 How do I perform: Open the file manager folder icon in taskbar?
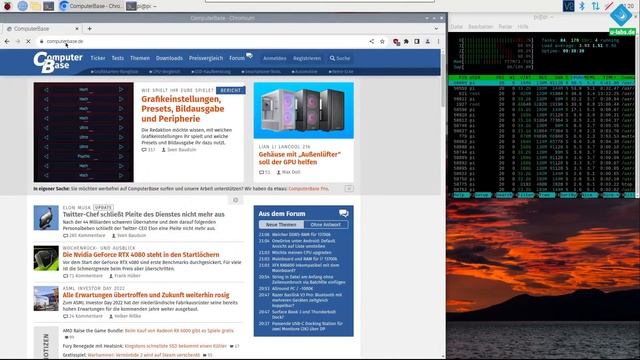pos(36,6)
